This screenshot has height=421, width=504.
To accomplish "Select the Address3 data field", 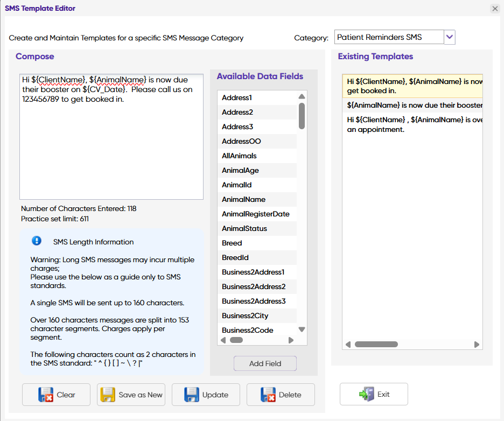I will tap(257, 127).
